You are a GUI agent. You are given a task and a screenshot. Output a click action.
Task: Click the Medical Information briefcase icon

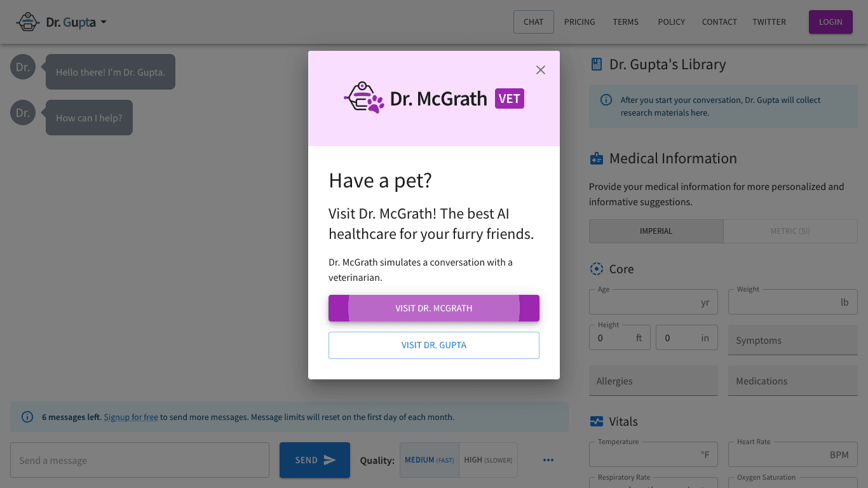tap(596, 158)
